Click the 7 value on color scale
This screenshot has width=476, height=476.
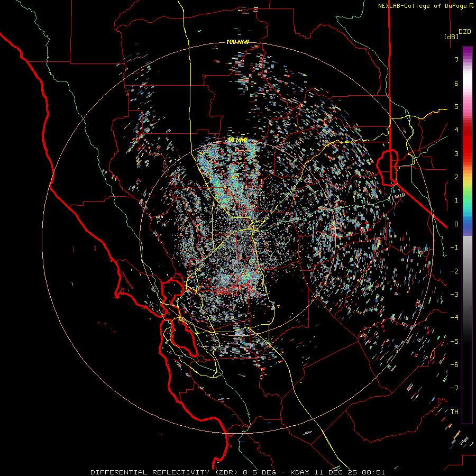pyautogui.click(x=456, y=59)
